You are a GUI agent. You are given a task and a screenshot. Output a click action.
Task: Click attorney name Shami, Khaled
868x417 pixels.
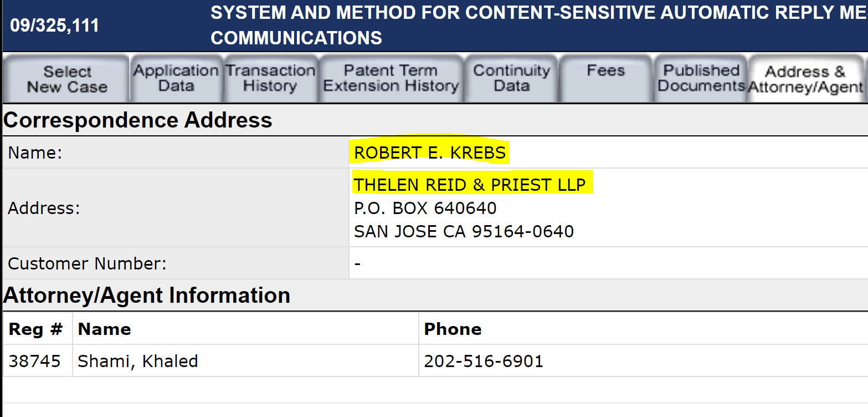(x=138, y=361)
